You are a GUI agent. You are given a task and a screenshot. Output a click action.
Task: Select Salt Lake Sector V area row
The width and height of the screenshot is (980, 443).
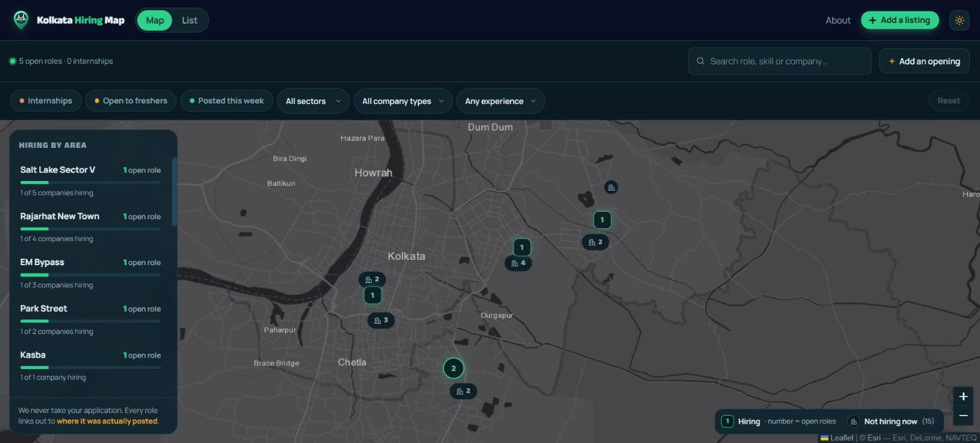[x=91, y=180]
